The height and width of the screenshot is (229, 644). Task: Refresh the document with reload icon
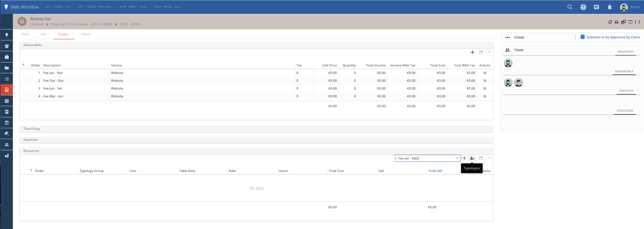click(610, 22)
